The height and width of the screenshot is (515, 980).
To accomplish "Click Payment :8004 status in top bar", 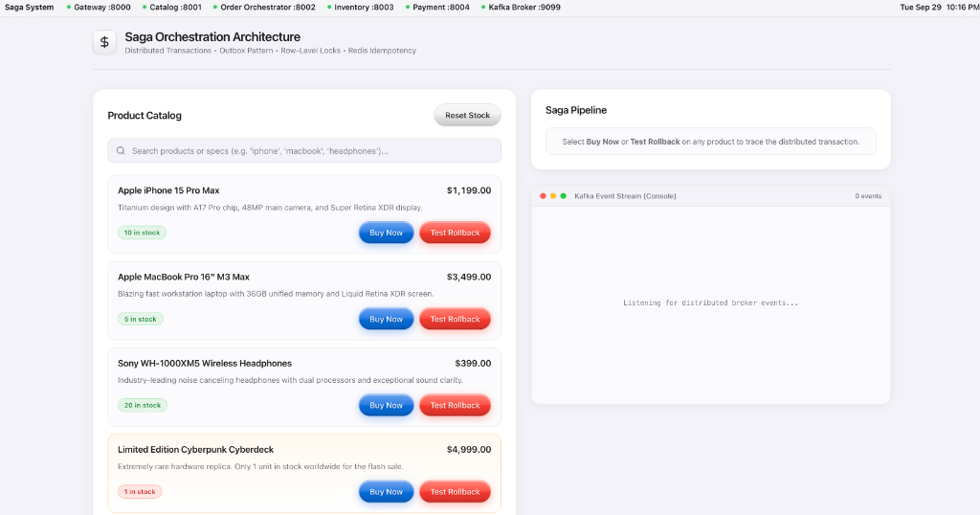I will pyautogui.click(x=437, y=8).
